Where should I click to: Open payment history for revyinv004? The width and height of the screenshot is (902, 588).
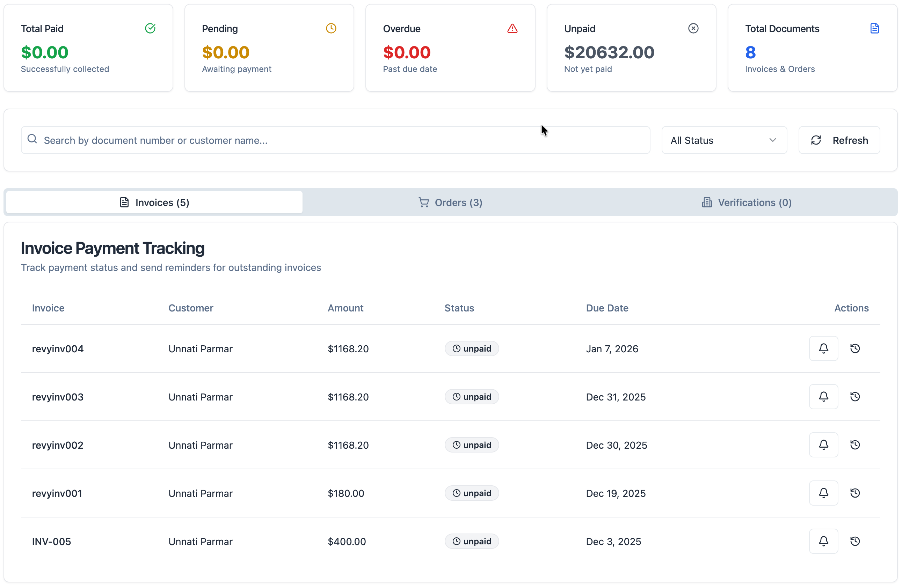pyautogui.click(x=854, y=348)
